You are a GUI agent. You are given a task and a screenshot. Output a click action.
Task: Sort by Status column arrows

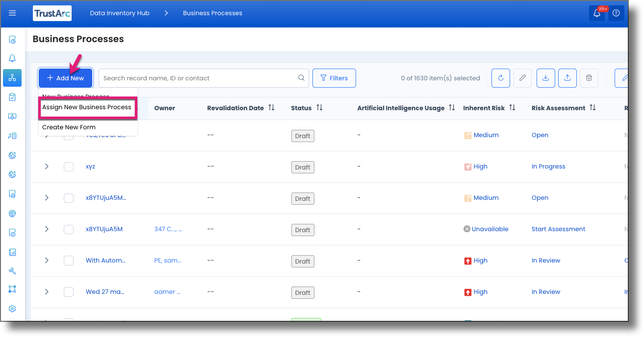click(x=319, y=108)
